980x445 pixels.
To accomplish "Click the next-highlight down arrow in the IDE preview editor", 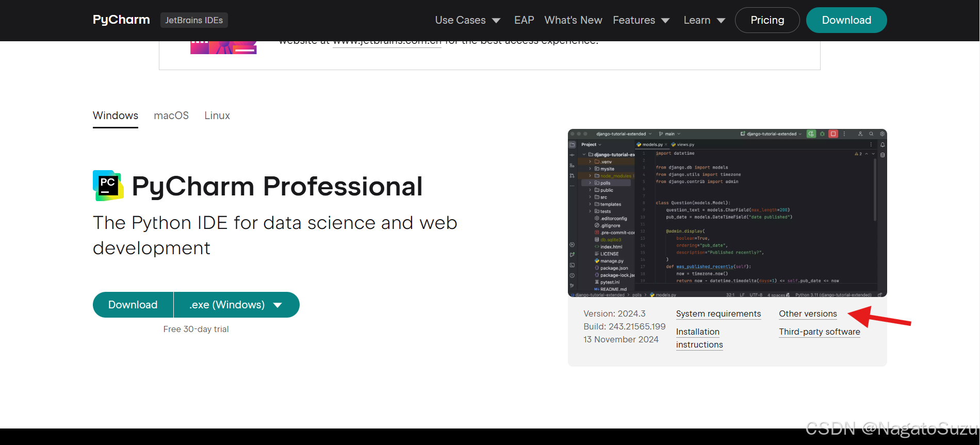I will [873, 154].
